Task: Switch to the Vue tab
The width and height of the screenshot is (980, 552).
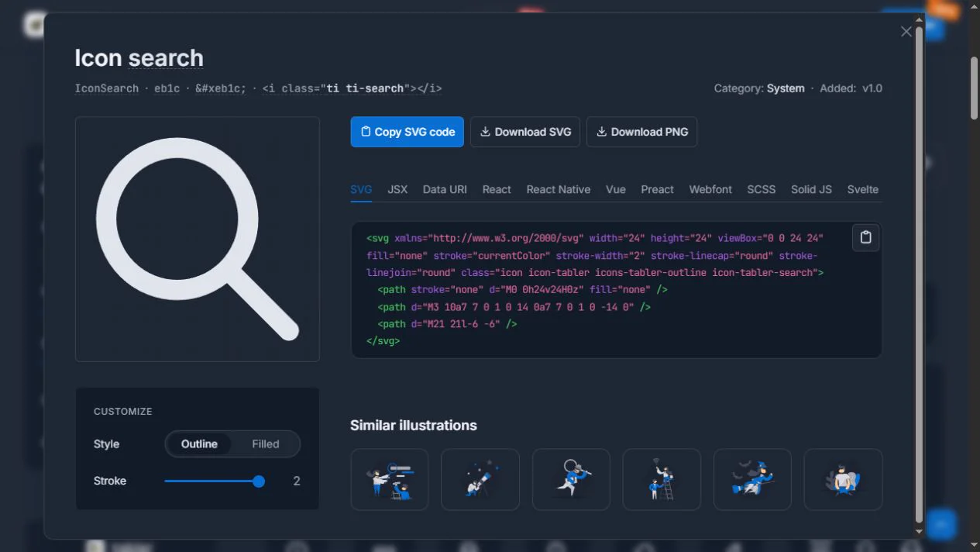Action: 616,189
